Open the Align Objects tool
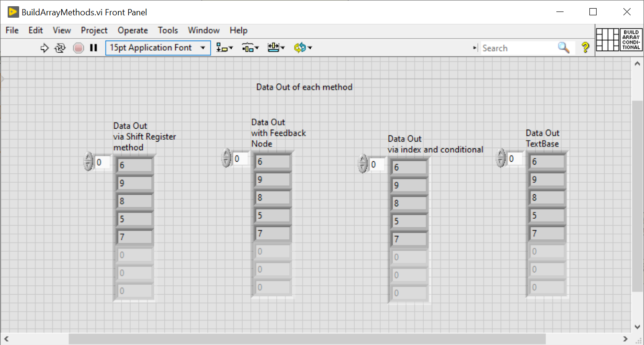The height and width of the screenshot is (345, 644). point(224,48)
